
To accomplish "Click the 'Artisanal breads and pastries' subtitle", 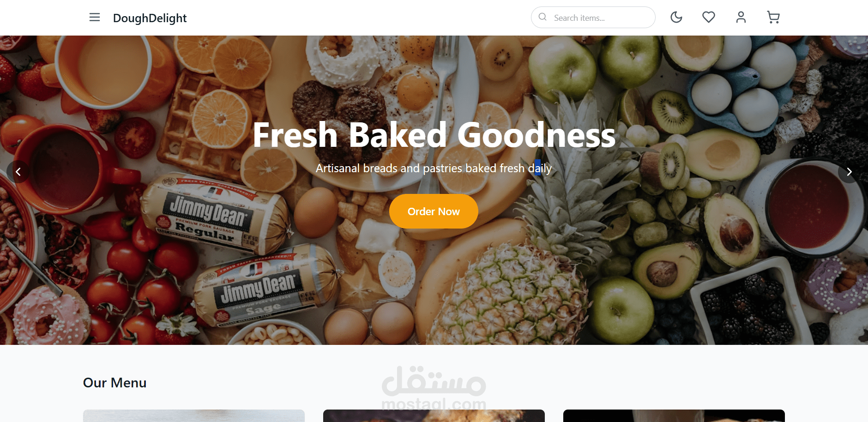I will 434,169.
